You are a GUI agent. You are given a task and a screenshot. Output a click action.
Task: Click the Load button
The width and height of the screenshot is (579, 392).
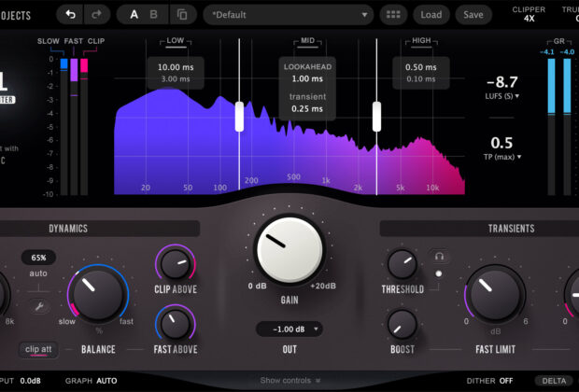[x=431, y=14]
